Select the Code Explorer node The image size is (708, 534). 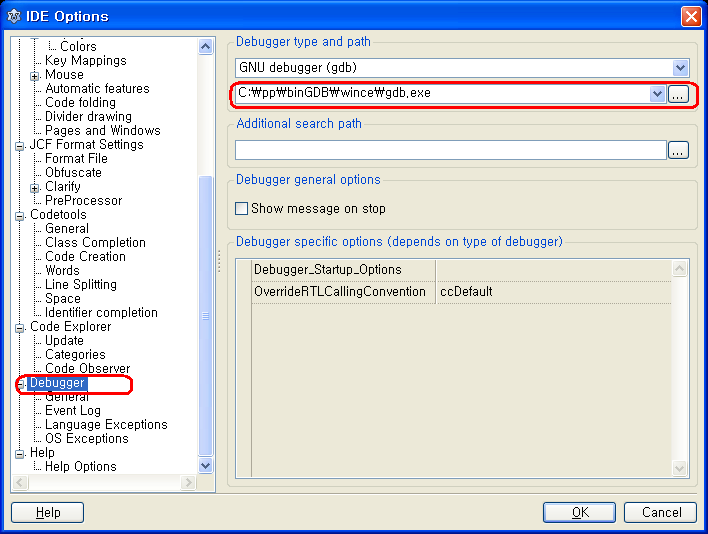click(x=70, y=326)
